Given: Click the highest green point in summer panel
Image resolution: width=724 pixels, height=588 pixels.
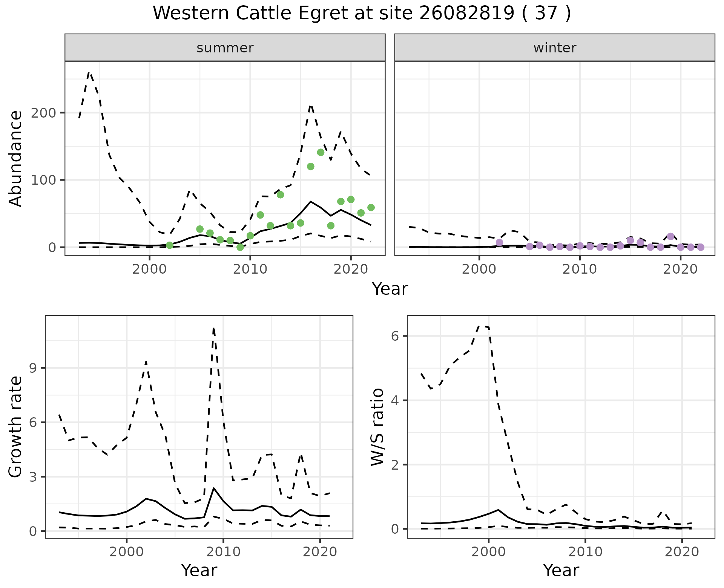Looking at the screenshot, I should coord(321,152).
